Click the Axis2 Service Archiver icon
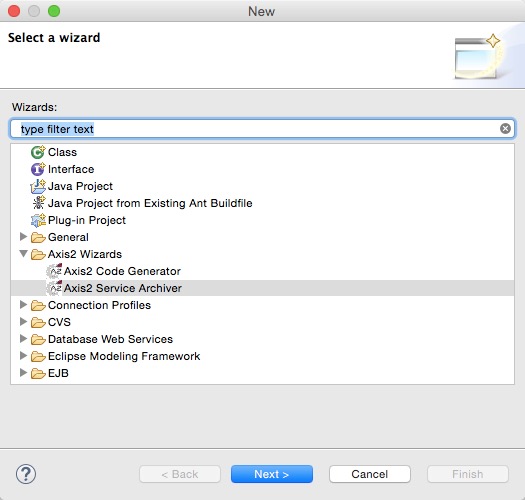 (54, 288)
